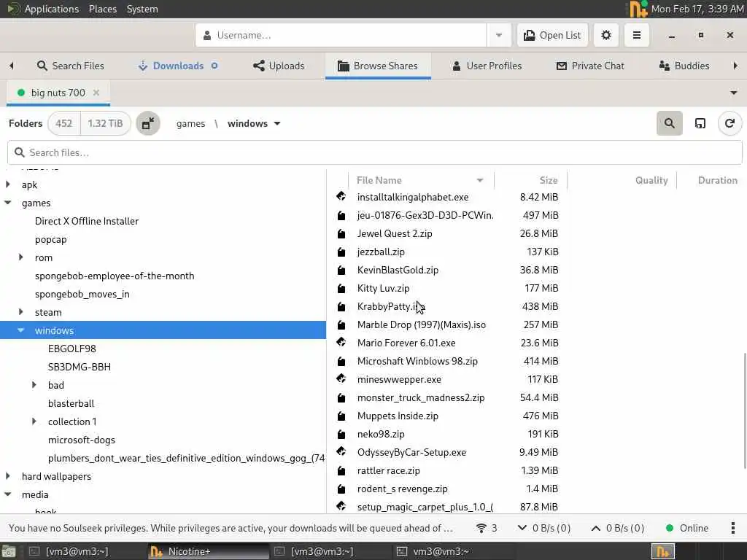747x560 pixels.
Task: Open the hamburger main menu
Action: [x=636, y=35]
